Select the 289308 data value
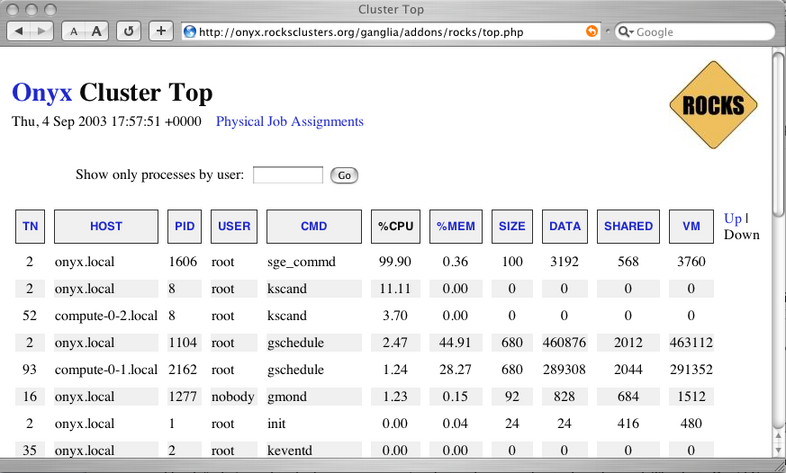Screen dimensions: 786x473 point(564,370)
